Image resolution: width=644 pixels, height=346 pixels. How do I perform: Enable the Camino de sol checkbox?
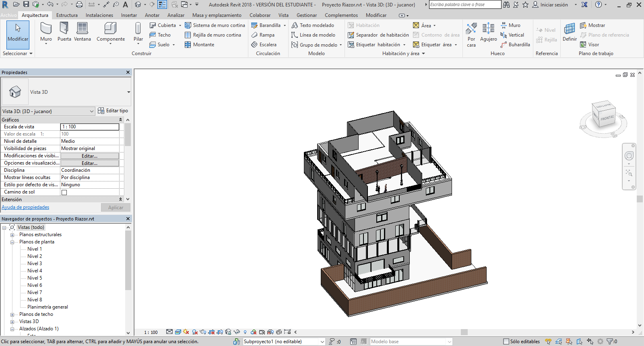(x=64, y=192)
